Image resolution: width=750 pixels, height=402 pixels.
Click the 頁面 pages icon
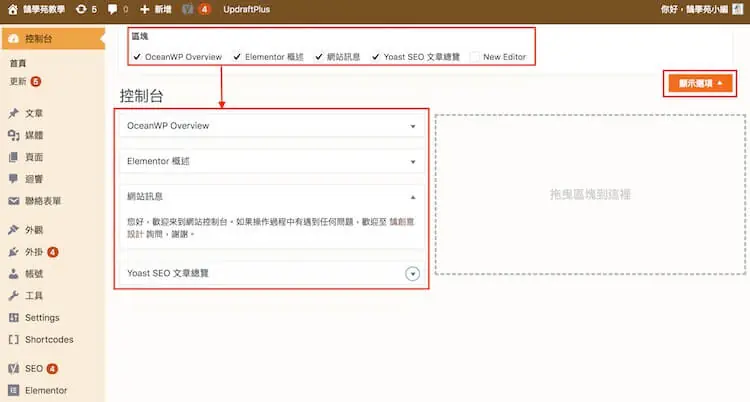click(x=13, y=157)
